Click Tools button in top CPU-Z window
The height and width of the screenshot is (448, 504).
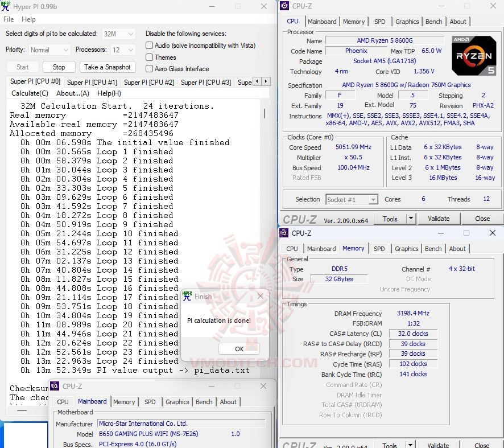[x=390, y=219]
